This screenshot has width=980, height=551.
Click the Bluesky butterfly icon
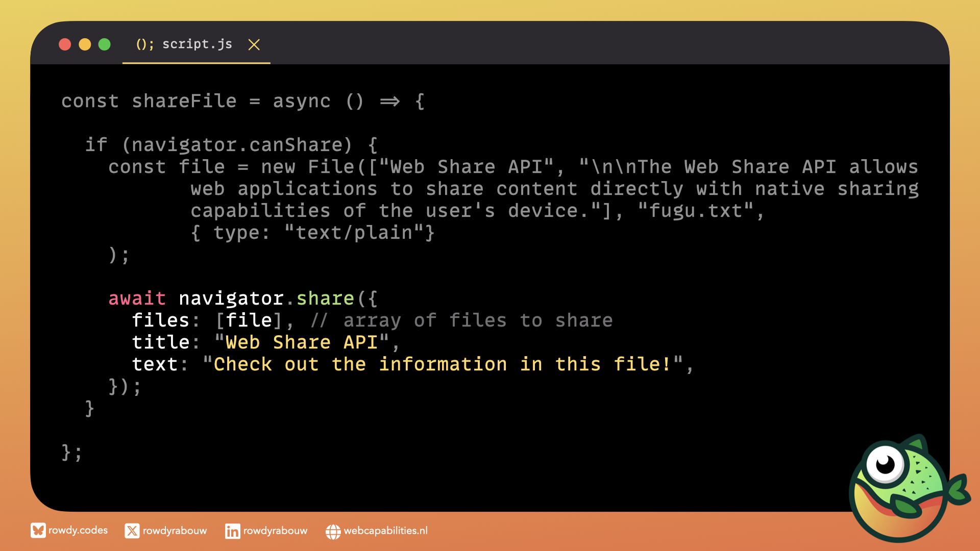[38, 531]
